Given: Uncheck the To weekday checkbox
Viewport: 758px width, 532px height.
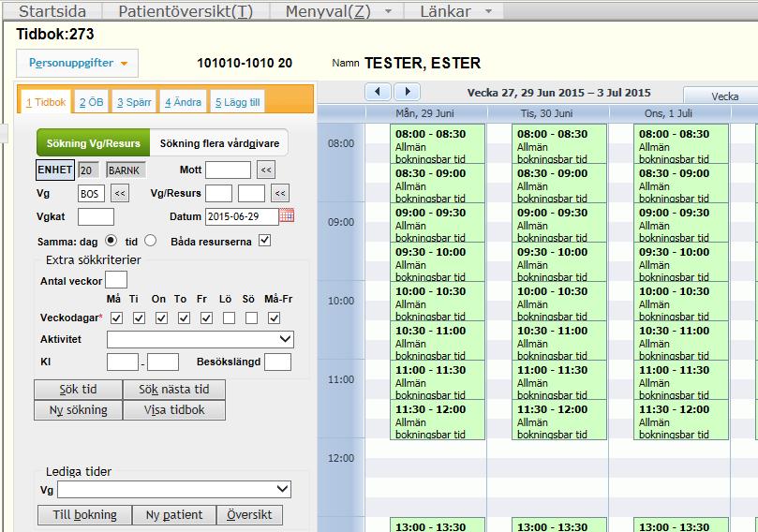Looking at the screenshot, I should 184,318.
